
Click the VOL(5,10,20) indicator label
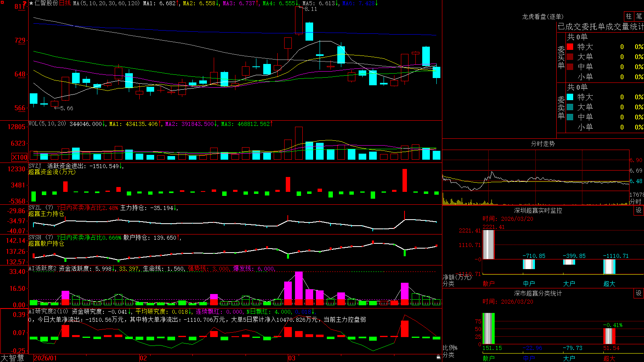(x=47, y=123)
